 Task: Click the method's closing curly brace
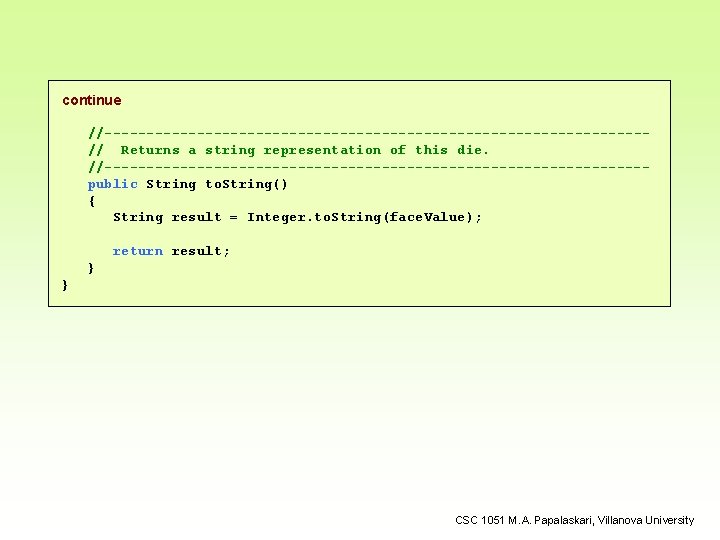pos(92,268)
